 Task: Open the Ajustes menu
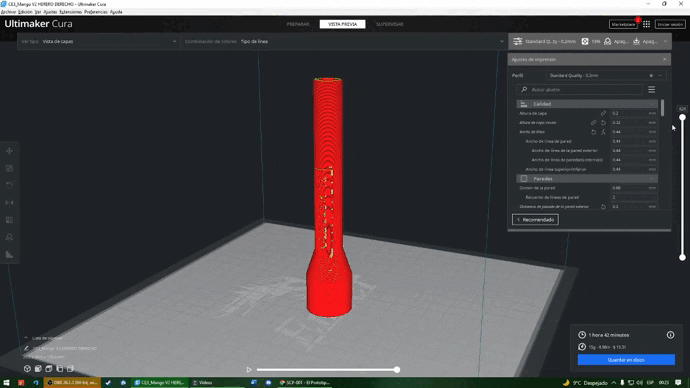50,12
